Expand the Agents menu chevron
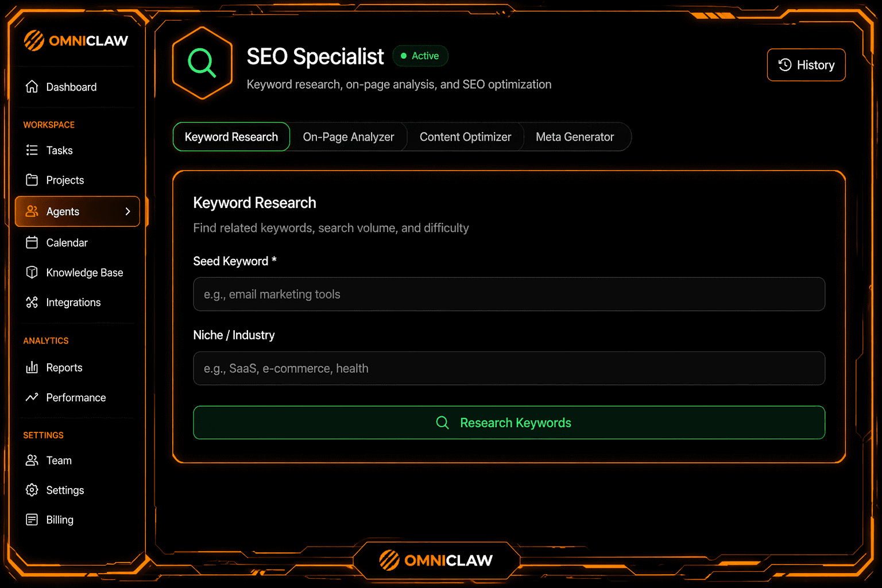 coord(128,211)
